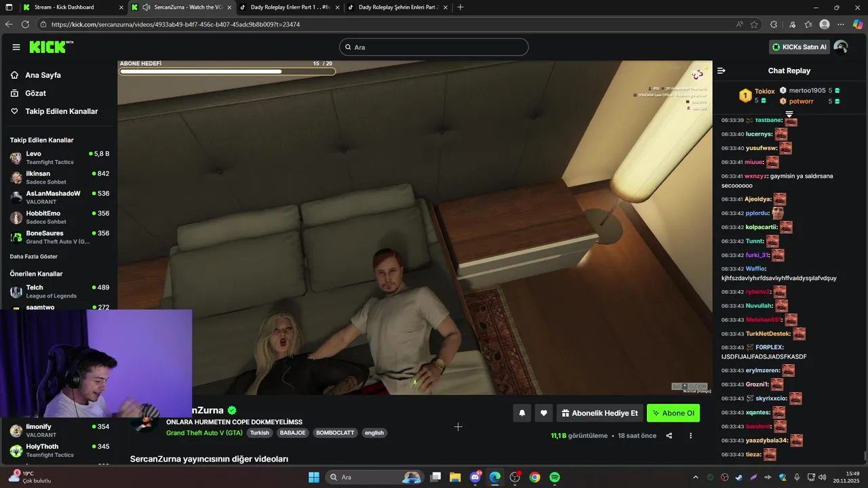
Task: Open HolyThoth channel in the sidebar
Action: (60, 451)
